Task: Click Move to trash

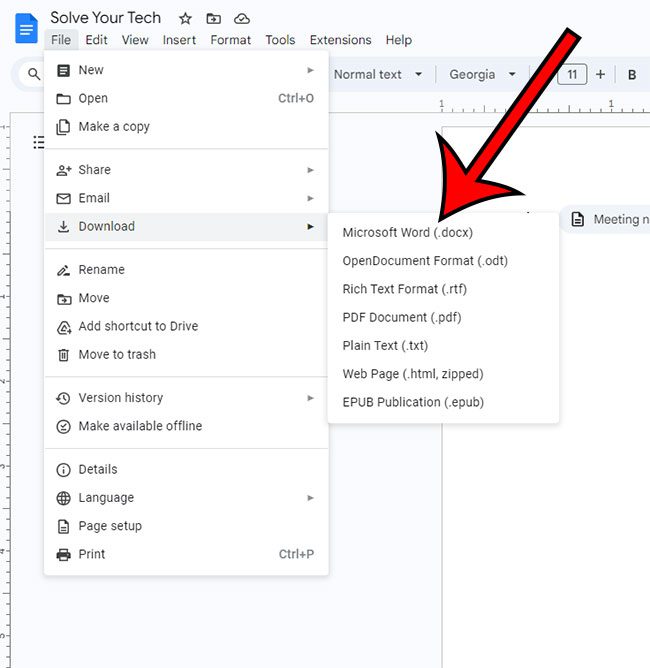Action: [x=117, y=355]
